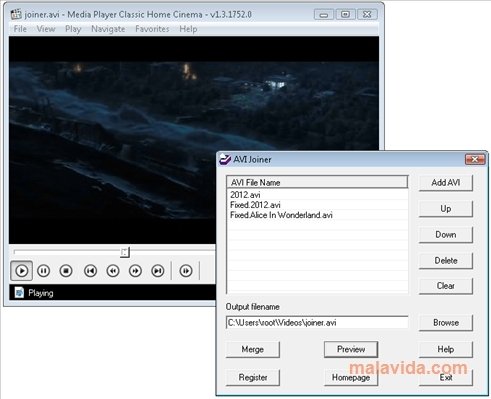The width and height of the screenshot is (491, 399).
Task: Click the Preview button in AVI Joiner
Action: (x=351, y=349)
